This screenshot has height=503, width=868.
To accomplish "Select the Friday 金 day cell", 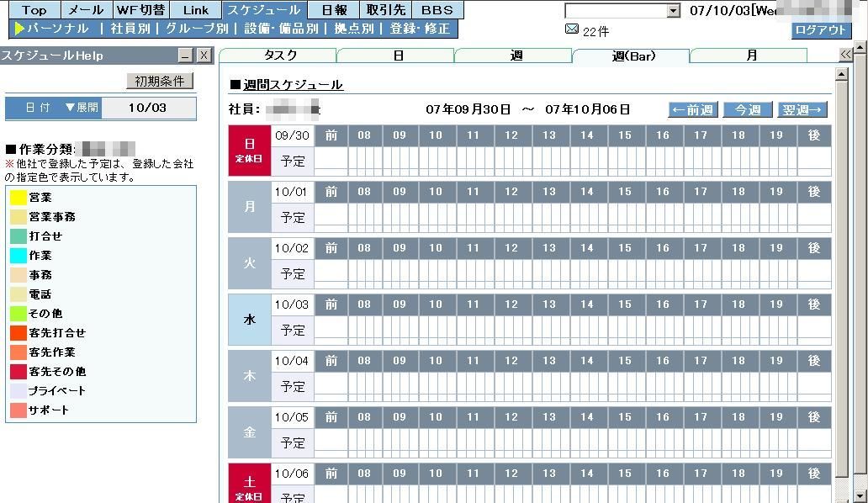I will [250, 432].
